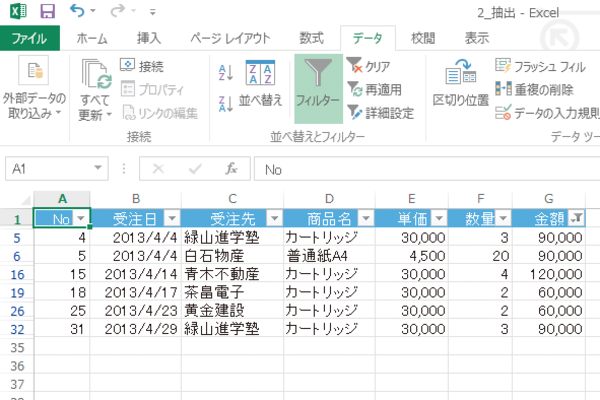The width and height of the screenshot is (600, 400).
Task: Undo the last action
Action: pyautogui.click(x=77, y=11)
